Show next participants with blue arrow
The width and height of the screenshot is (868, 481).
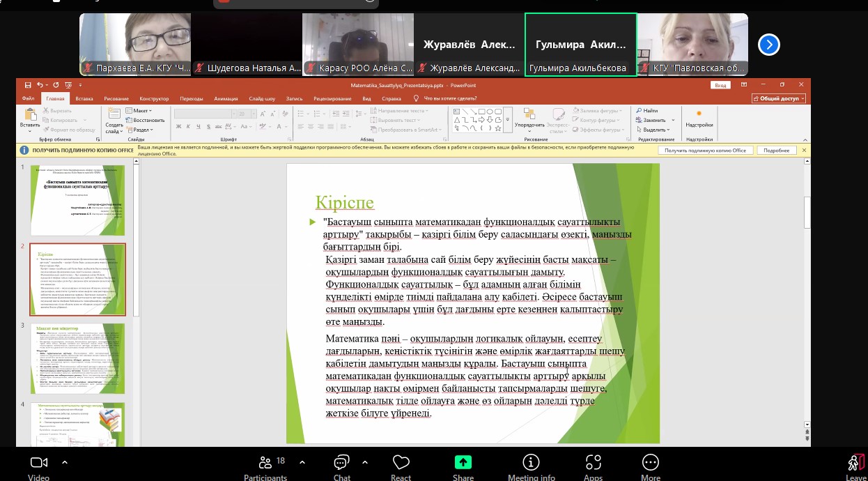(768, 45)
